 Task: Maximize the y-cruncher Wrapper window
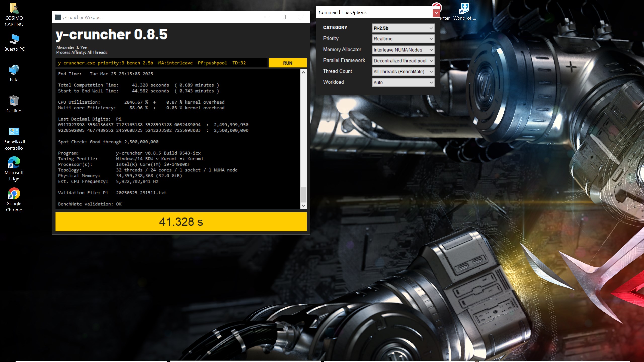pos(284,17)
